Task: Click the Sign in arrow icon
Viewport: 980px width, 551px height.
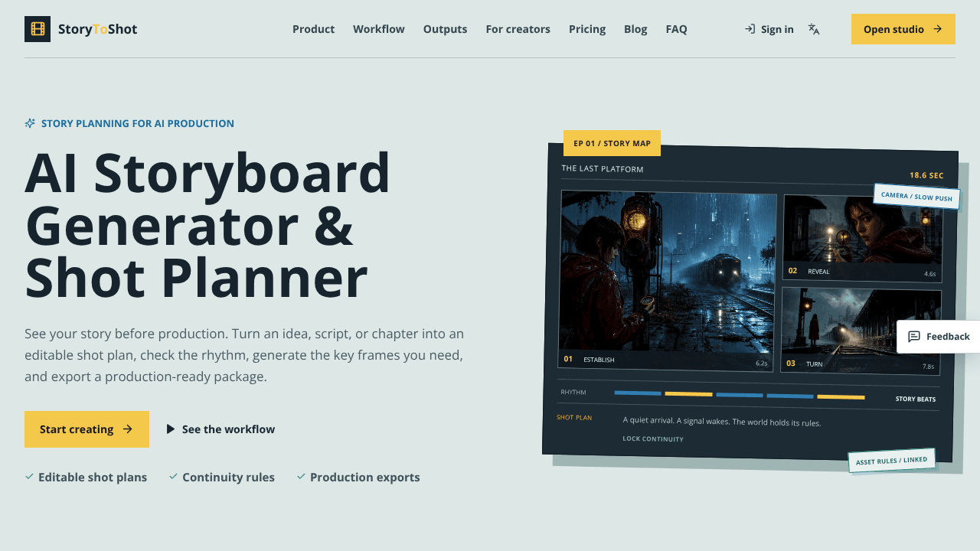Action: (750, 29)
